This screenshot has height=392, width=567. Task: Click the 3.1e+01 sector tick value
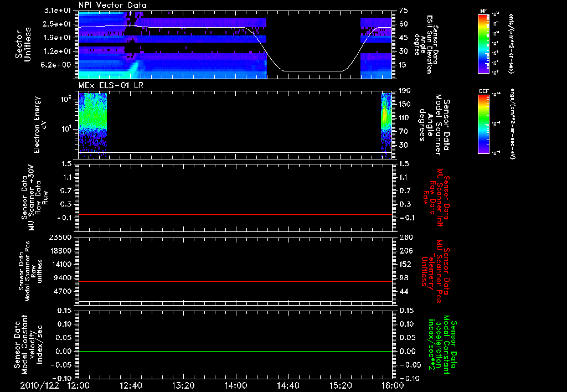point(58,11)
